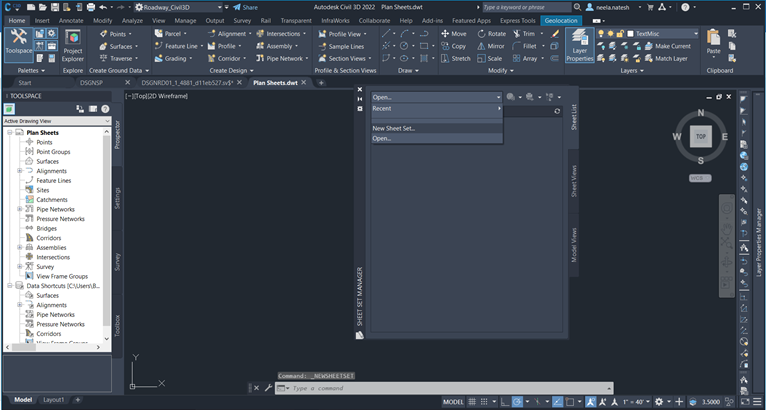Viewport: 766px width, 410px height.
Task: Open Sheet Set Manager Open... dropdown
Action: 437,97
